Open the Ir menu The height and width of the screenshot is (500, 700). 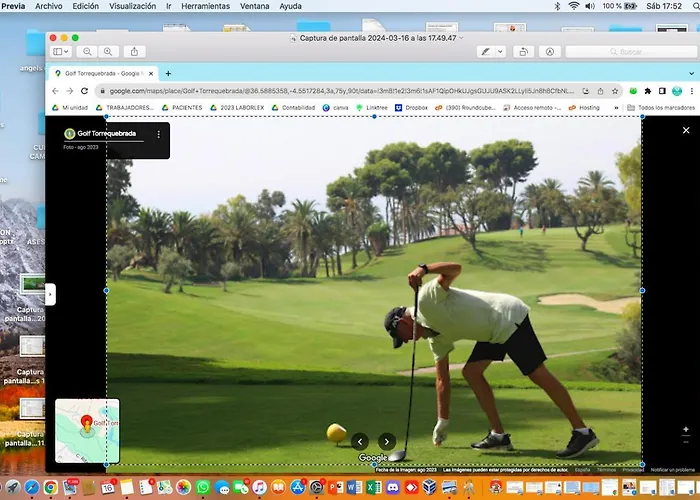(x=169, y=6)
